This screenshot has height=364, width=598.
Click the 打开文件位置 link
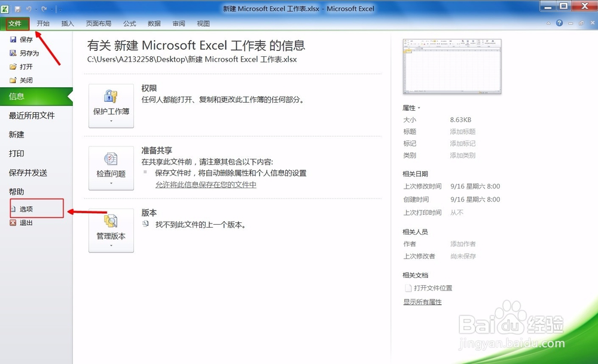(433, 288)
